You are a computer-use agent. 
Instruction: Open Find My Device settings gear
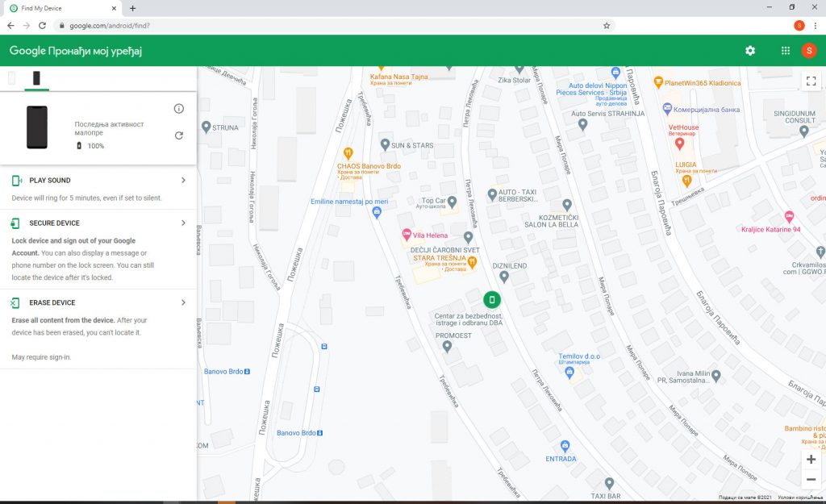(750, 51)
